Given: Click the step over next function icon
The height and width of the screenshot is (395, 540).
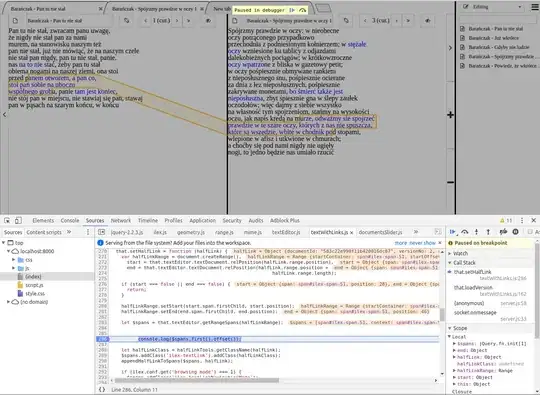Looking at the screenshot, I should click(x=465, y=232).
